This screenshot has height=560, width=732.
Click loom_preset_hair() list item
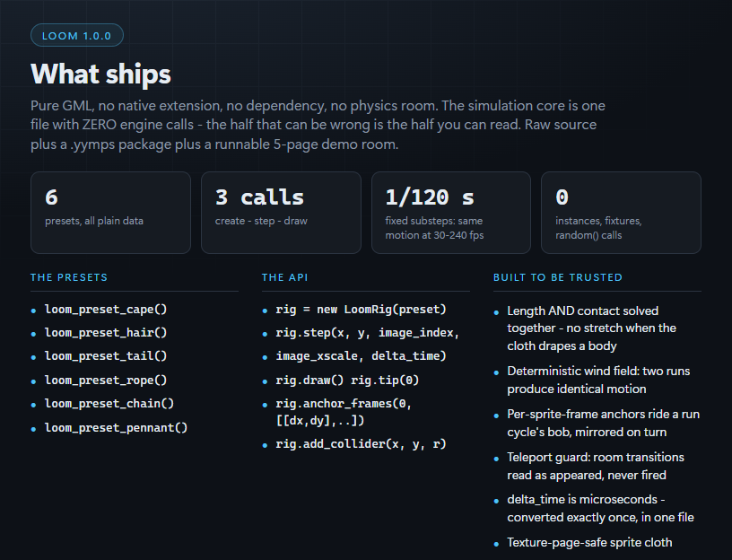click(x=106, y=333)
